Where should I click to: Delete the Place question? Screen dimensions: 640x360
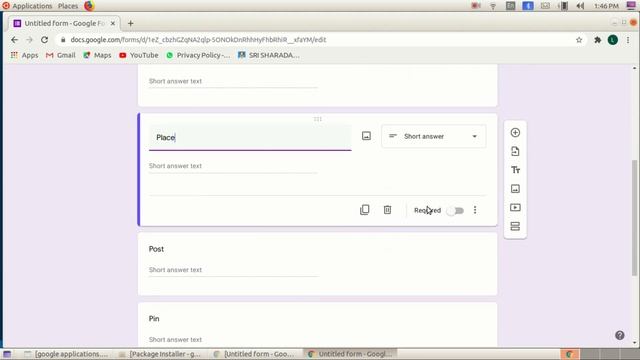tap(387, 210)
